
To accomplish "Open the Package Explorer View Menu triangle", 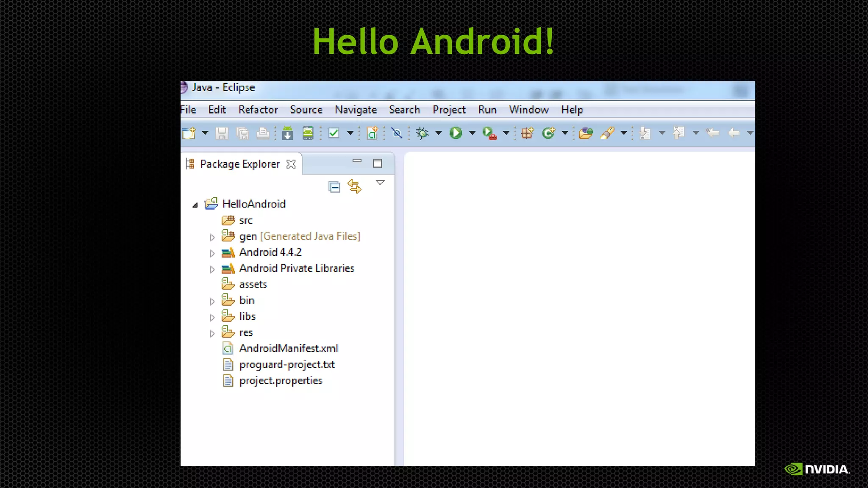I will [380, 183].
